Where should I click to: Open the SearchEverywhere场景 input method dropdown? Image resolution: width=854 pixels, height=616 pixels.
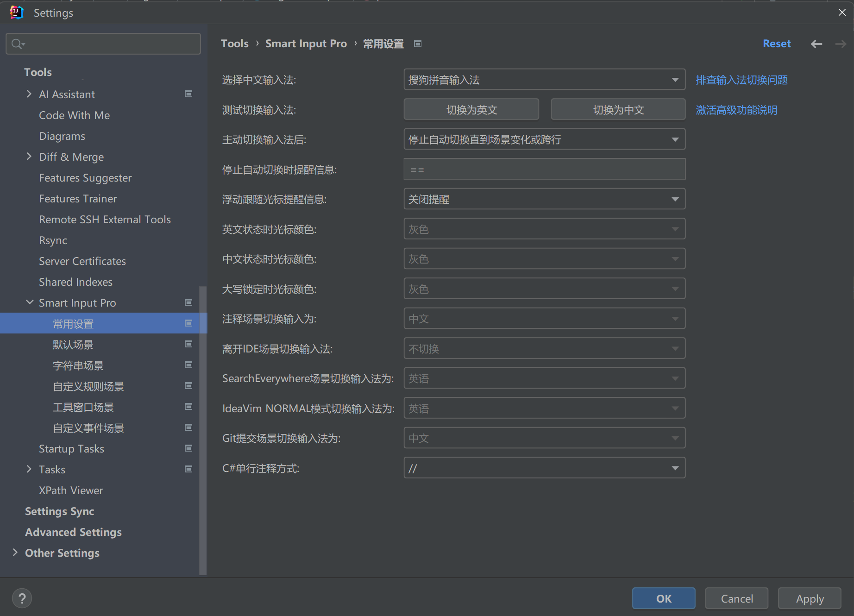pyautogui.click(x=544, y=378)
